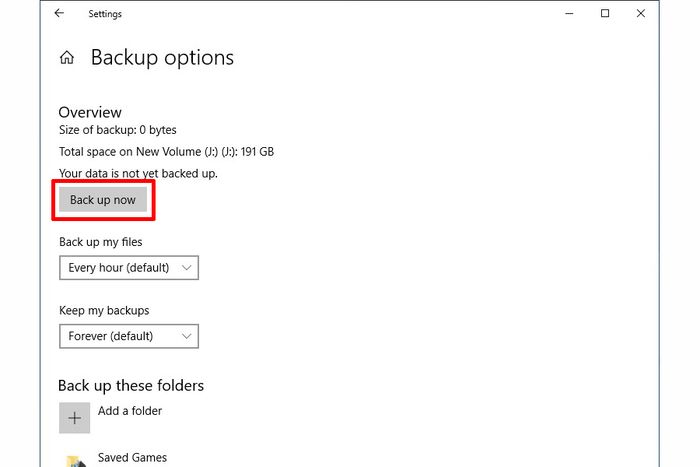Click the Size of backup: 0 bytes text
700x467 pixels.
coord(117,130)
